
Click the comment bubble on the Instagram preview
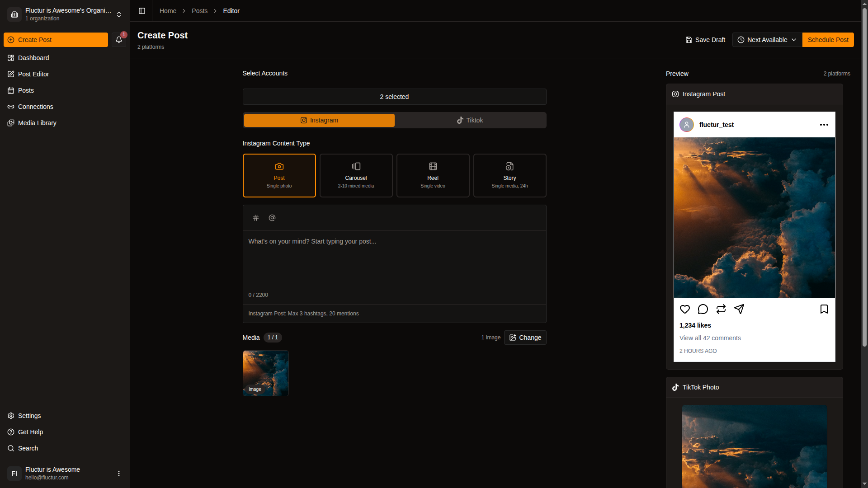click(x=703, y=309)
